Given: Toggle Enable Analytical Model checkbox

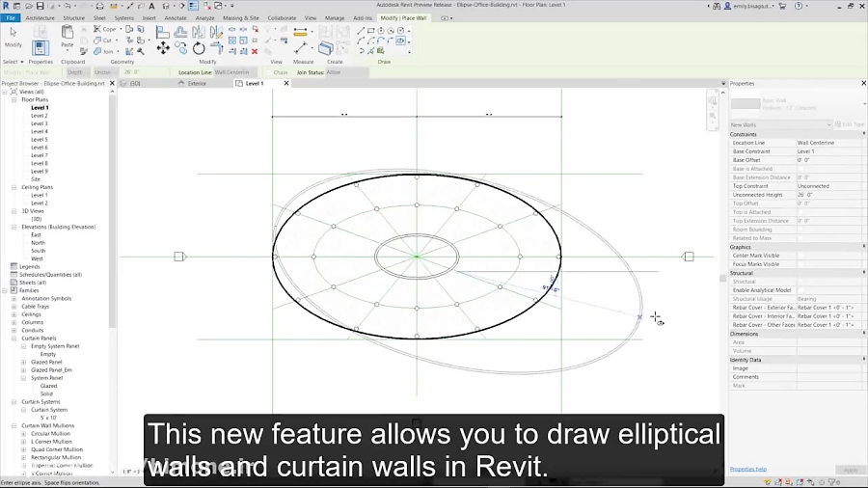Looking at the screenshot, I should tap(801, 290).
